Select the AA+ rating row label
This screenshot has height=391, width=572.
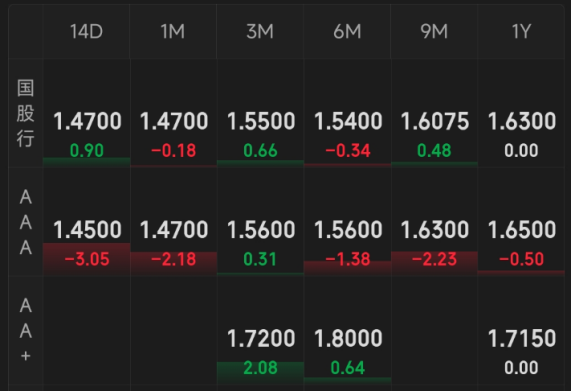tap(26, 330)
